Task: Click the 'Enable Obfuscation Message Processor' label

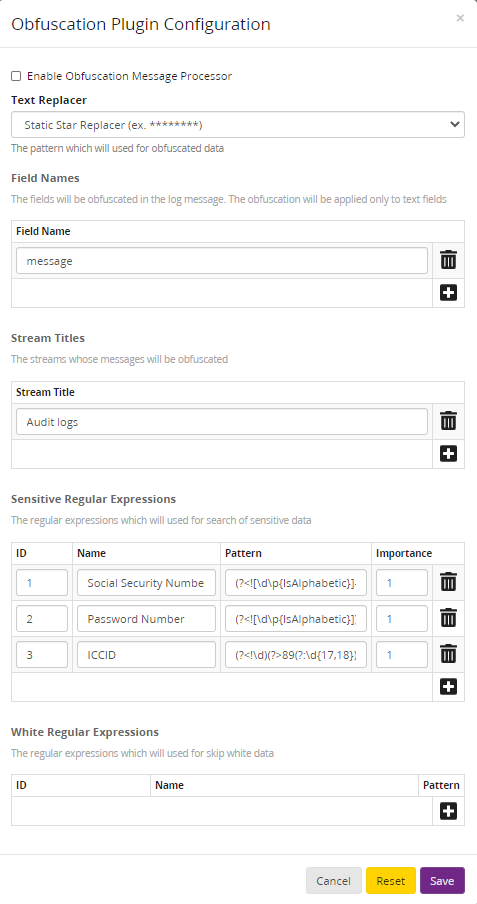Action: (x=129, y=76)
